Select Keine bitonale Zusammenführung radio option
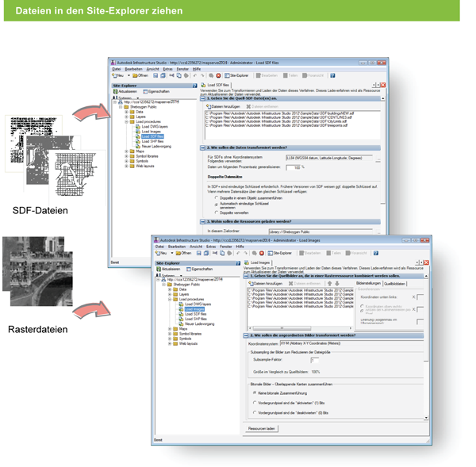The height and width of the screenshot is (467, 476). pos(255,393)
